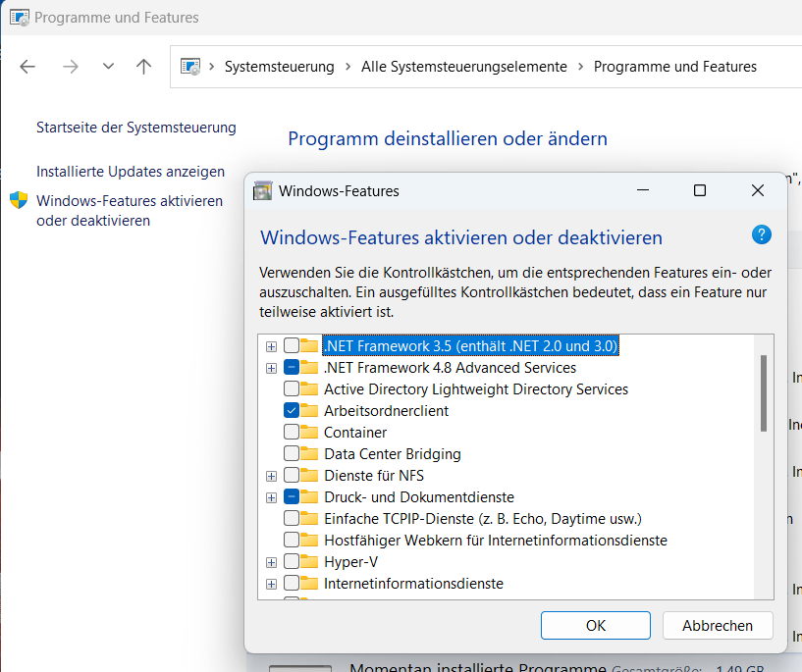
Task: Click folder icon of Container
Action: [309, 432]
